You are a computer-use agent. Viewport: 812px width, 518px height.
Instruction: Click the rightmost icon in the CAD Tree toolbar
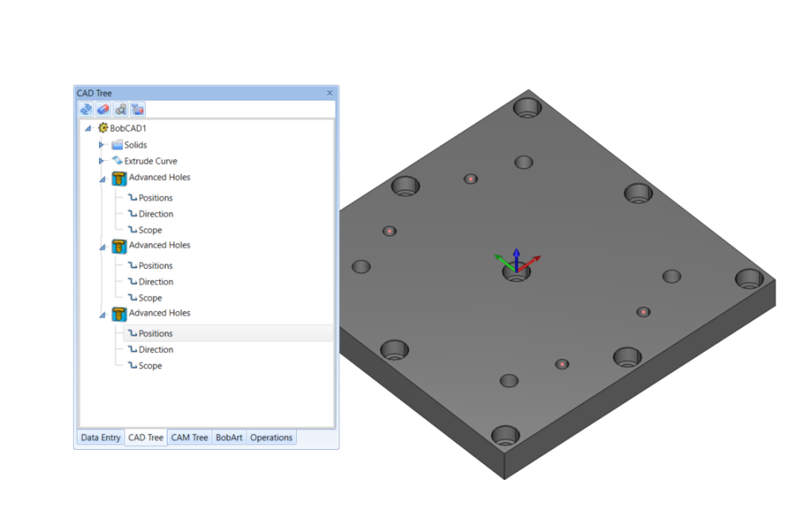point(137,109)
